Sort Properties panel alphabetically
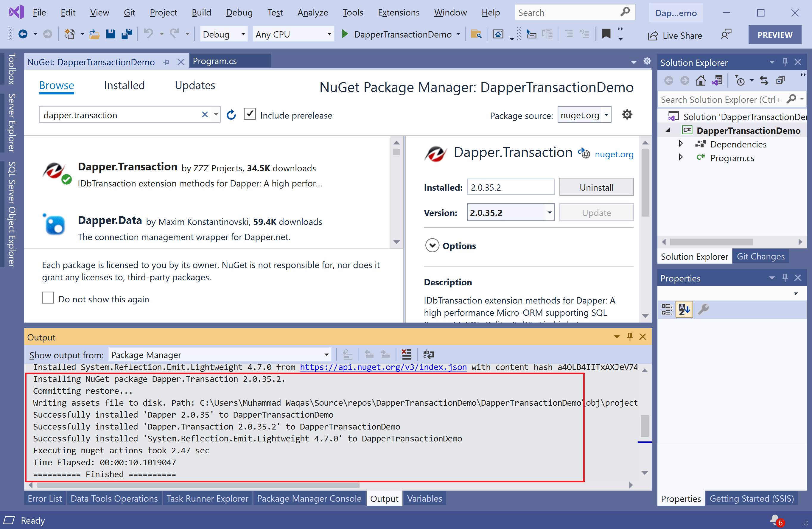812x529 pixels. pos(684,309)
